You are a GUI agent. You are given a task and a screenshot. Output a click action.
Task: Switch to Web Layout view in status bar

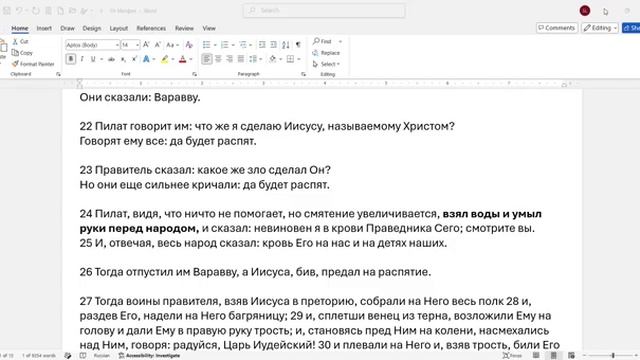click(571, 356)
